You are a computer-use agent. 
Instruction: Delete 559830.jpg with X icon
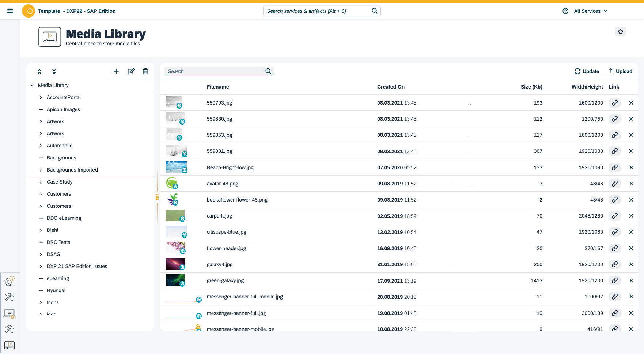click(631, 119)
